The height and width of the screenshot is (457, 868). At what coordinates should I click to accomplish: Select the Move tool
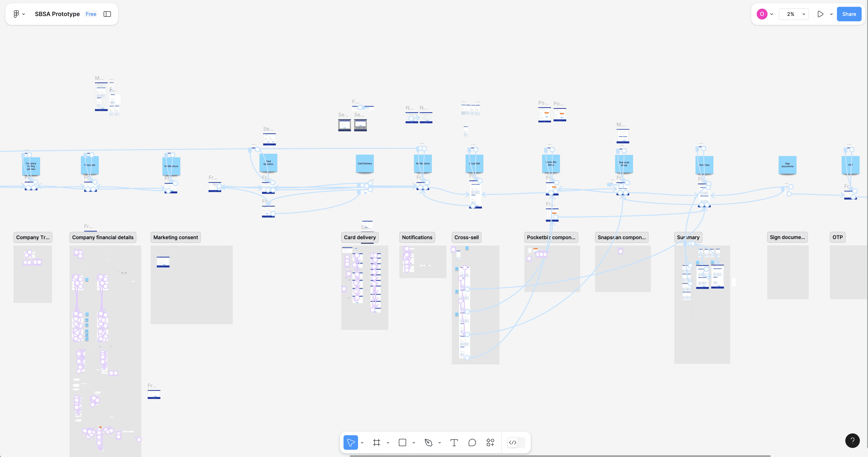tap(350, 442)
